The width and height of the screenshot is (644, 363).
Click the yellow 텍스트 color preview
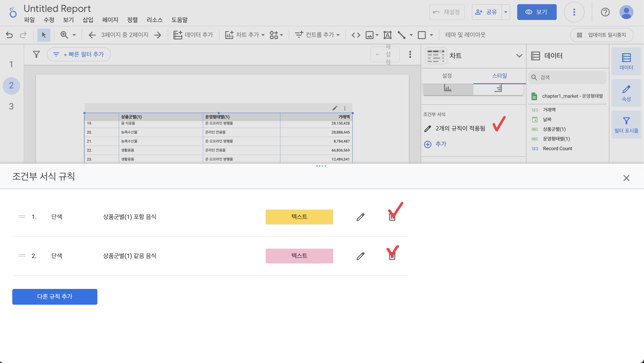[x=299, y=217]
